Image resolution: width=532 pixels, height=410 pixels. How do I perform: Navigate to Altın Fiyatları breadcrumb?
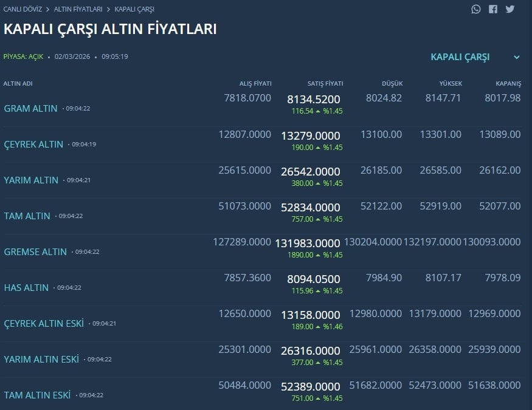[x=78, y=9]
